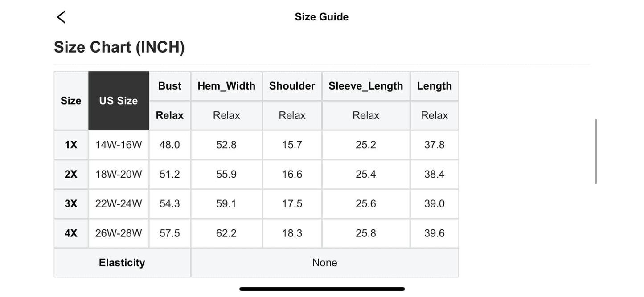644x297 pixels.
Task: Select the 1X size row label
Action: coord(71,145)
